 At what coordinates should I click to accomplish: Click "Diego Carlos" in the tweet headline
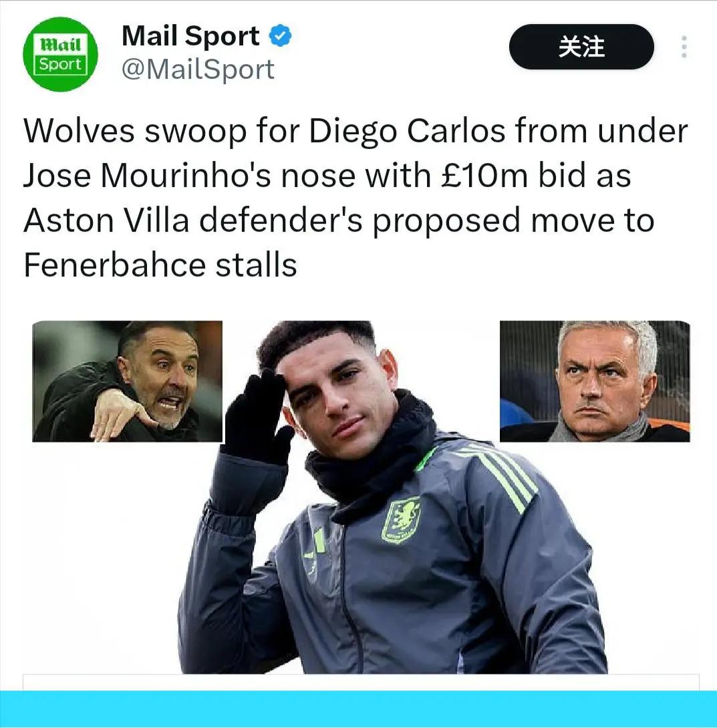pos(407,131)
